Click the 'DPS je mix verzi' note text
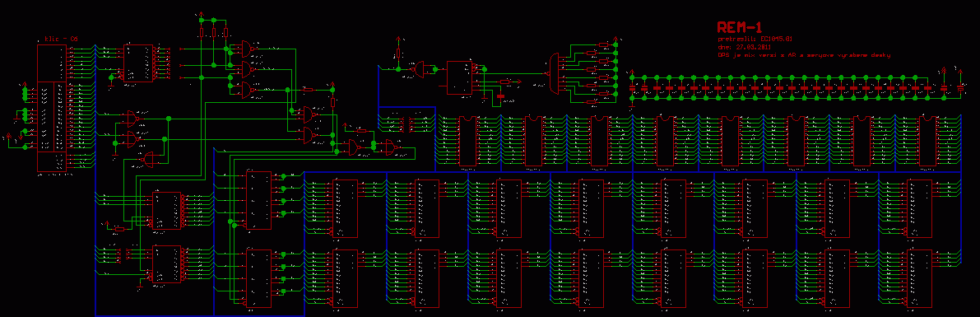Viewport: 980px width, 317px height. [x=805, y=55]
